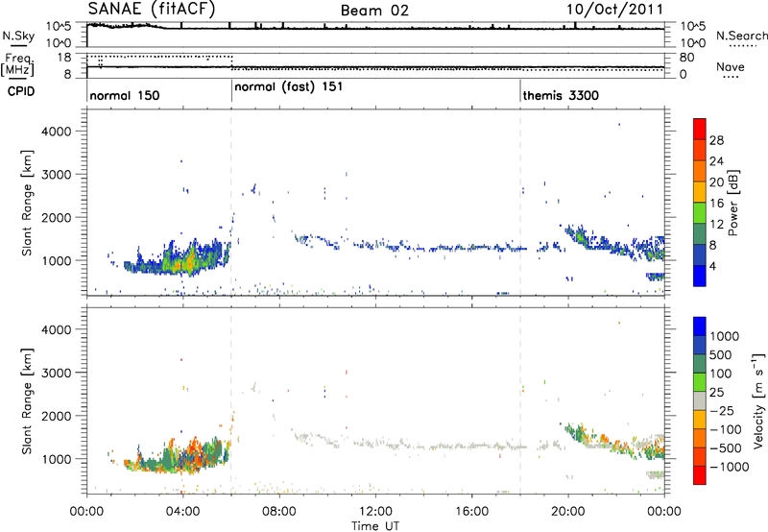The height and width of the screenshot is (532, 768).
Task: Click the 'Slant Range [km]' label of power panel
Action: pos(27,203)
